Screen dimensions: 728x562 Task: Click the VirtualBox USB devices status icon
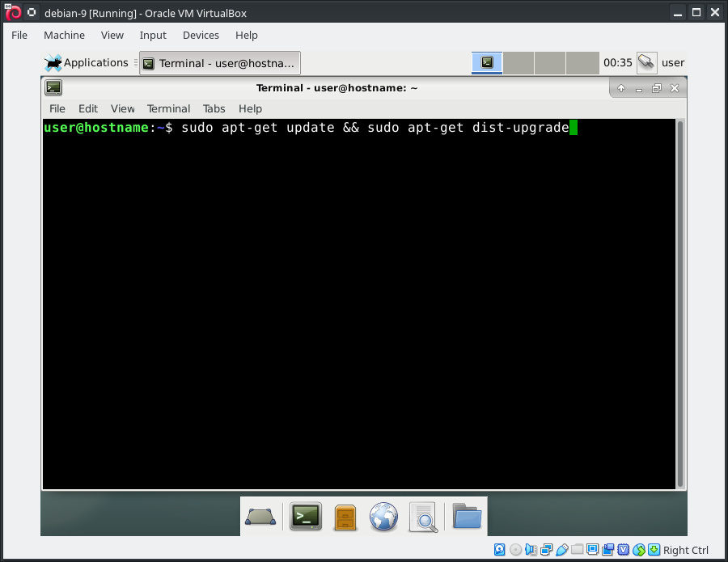(x=562, y=550)
